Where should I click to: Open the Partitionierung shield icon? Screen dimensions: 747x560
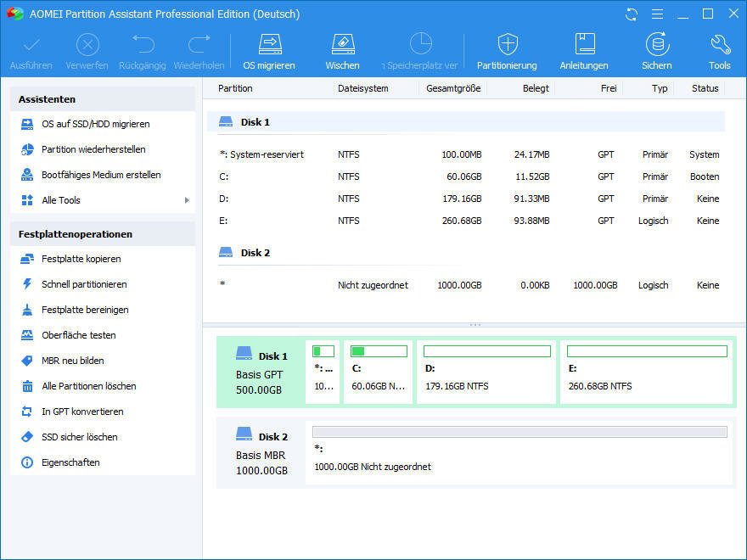[x=507, y=44]
